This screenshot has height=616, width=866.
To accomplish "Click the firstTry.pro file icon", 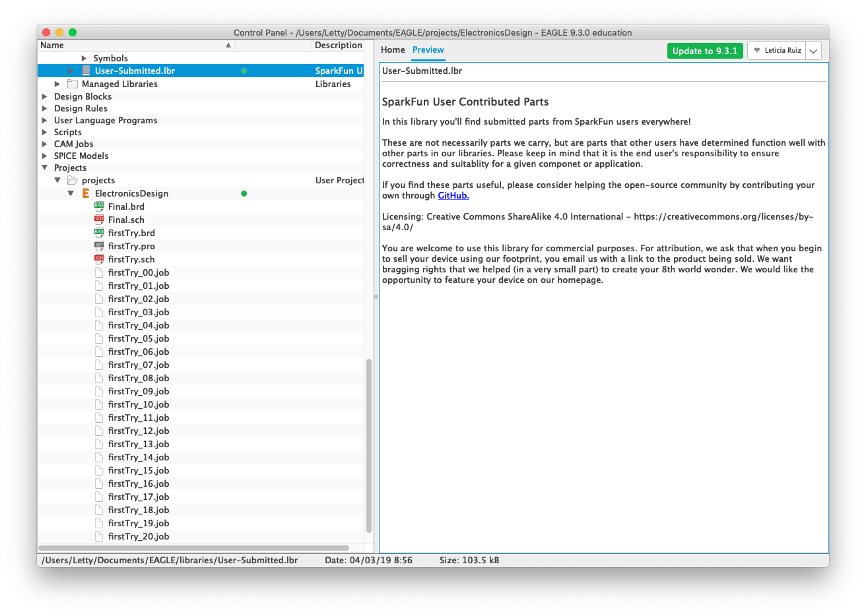I will (x=99, y=246).
